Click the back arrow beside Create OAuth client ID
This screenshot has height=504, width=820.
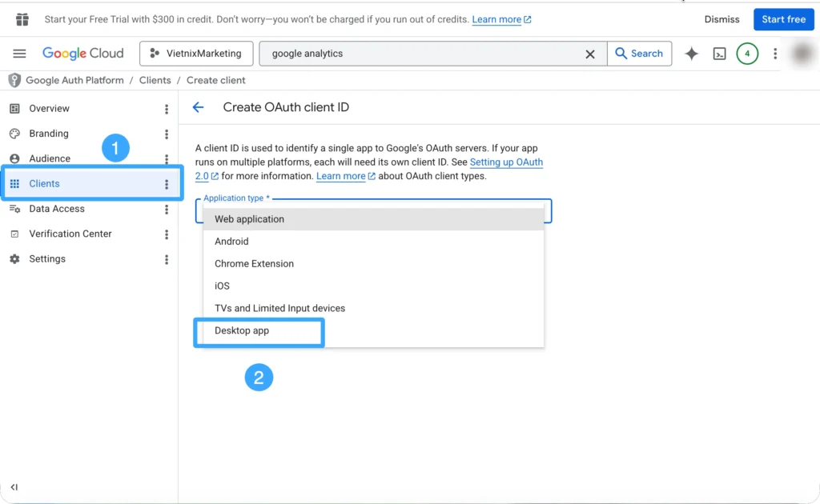pos(198,107)
